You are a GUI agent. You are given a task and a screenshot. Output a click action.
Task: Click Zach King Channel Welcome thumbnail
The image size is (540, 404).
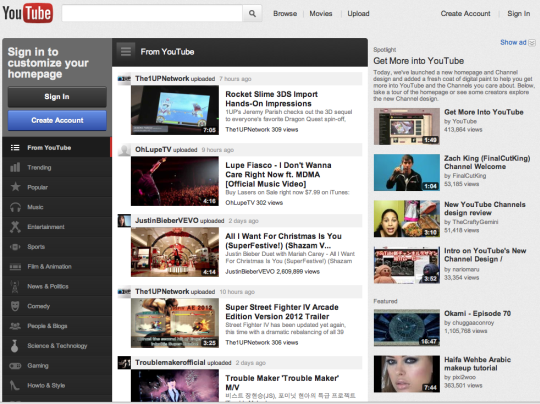[407, 173]
